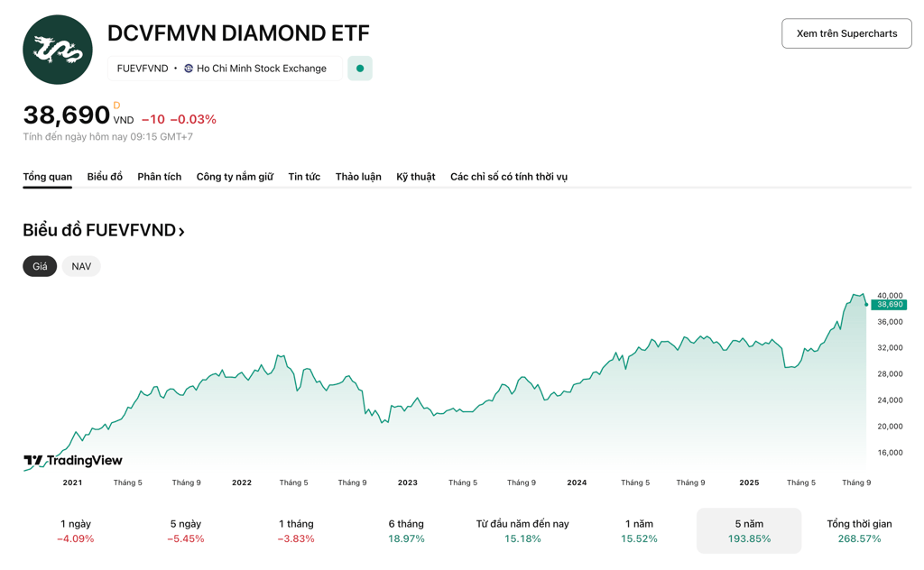
Task: Choose the 6 tháng time range
Action: click(406, 530)
